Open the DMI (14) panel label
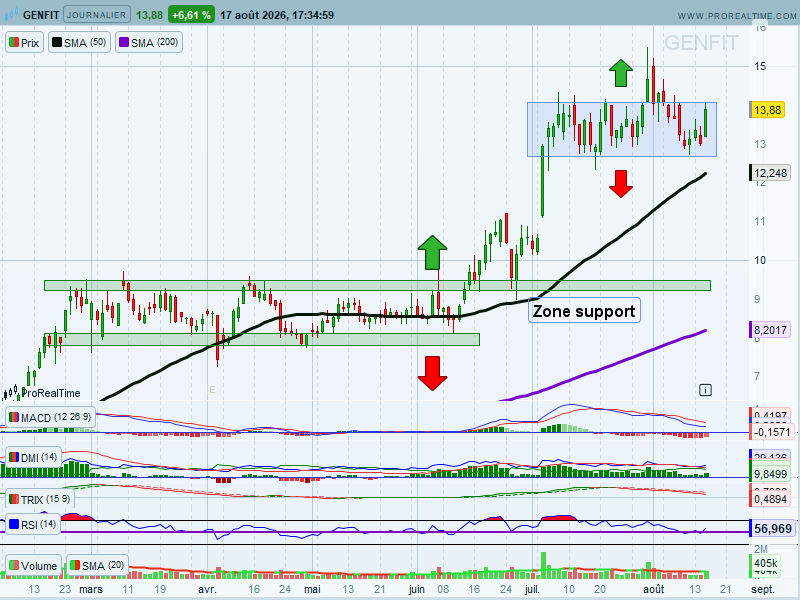The height and width of the screenshot is (600, 800). click(x=33, y=457)
